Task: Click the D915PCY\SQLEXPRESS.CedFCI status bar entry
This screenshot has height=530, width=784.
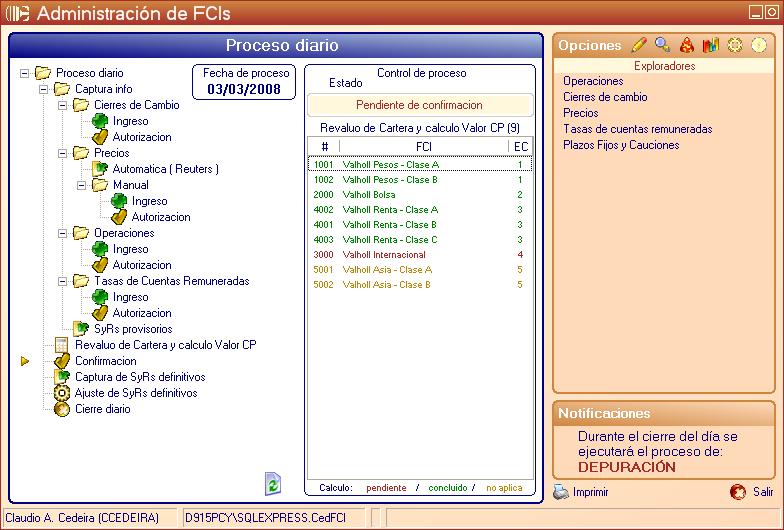Action: (x=273, y=518)
